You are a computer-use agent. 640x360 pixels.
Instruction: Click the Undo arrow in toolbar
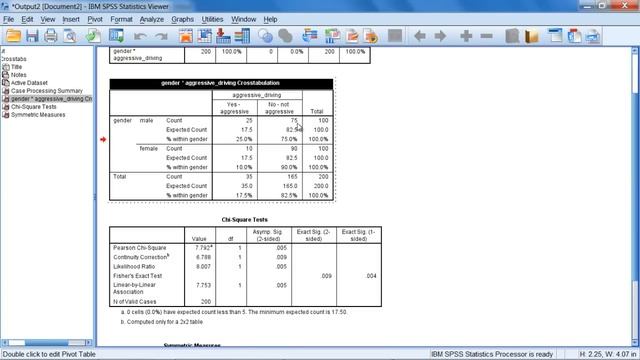pos(140,36)
